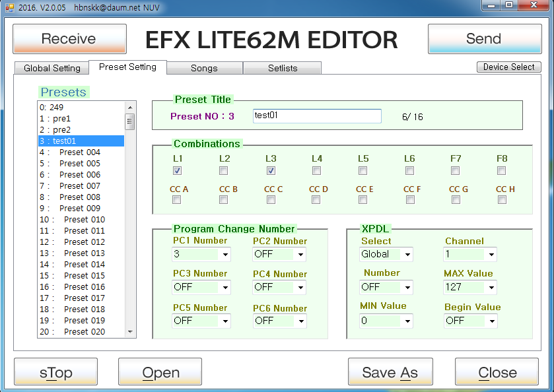Click the presets list scrollbar thumb
Screen dimensions: 554x392
click(x=129, y=122)
